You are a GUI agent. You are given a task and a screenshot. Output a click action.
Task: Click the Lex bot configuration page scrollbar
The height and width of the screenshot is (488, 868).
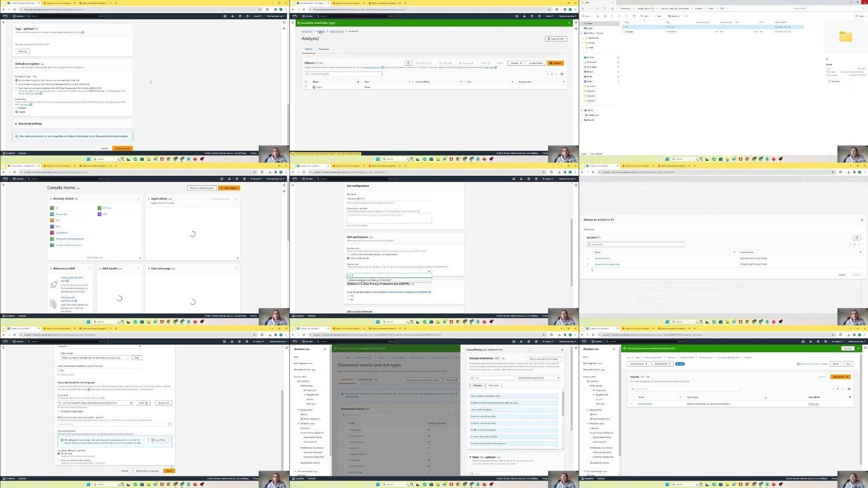click(x=573, y=252)
